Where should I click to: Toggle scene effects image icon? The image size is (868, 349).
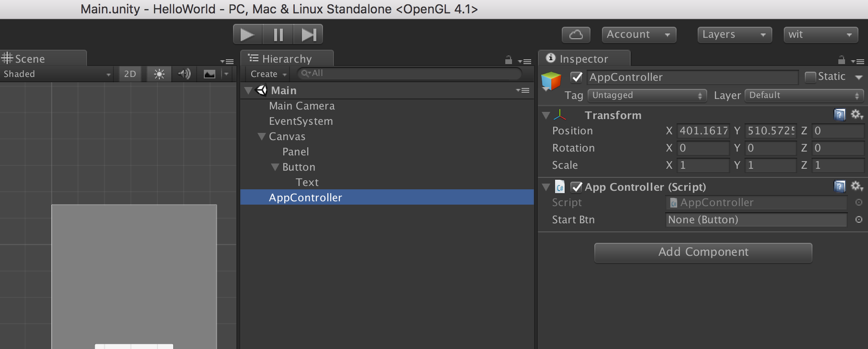(210, 74)
